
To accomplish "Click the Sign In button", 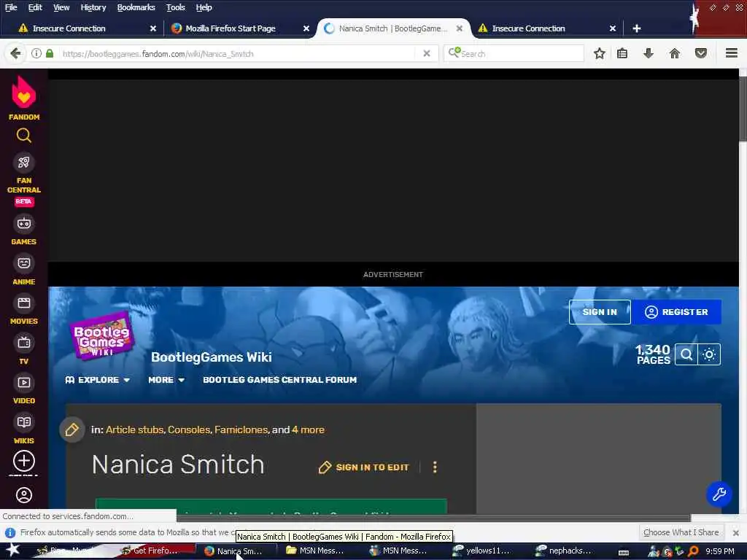I will coord(600,312).
